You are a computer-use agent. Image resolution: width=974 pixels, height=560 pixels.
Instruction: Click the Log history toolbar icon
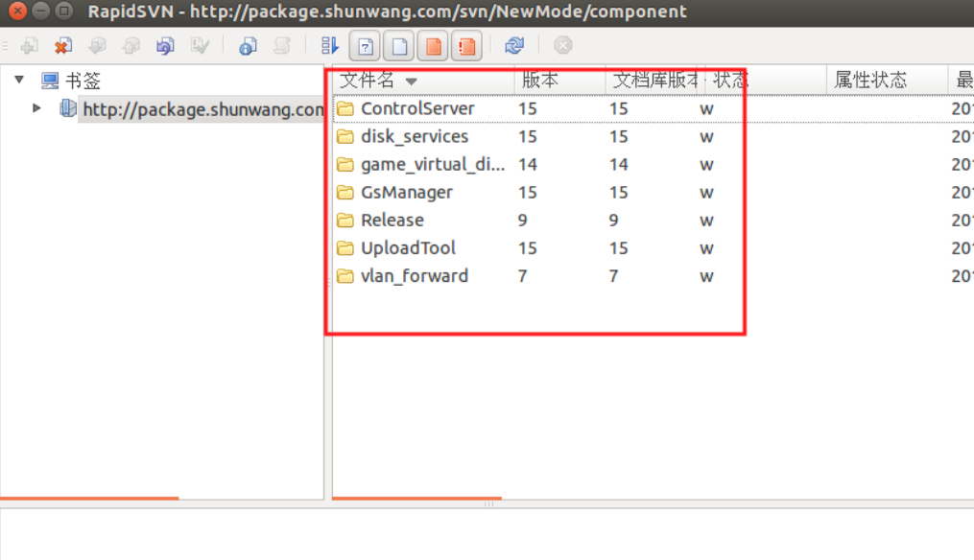tap(279, 45)
